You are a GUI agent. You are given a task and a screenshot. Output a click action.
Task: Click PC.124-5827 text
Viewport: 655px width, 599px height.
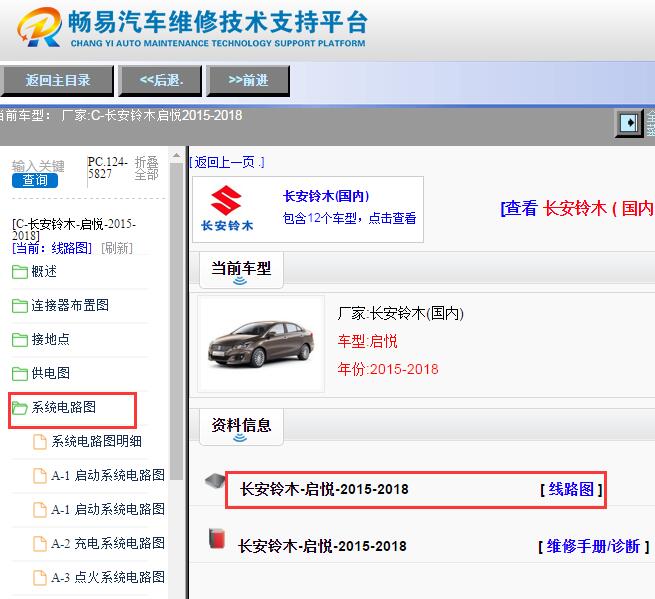[x=107, y=168]
